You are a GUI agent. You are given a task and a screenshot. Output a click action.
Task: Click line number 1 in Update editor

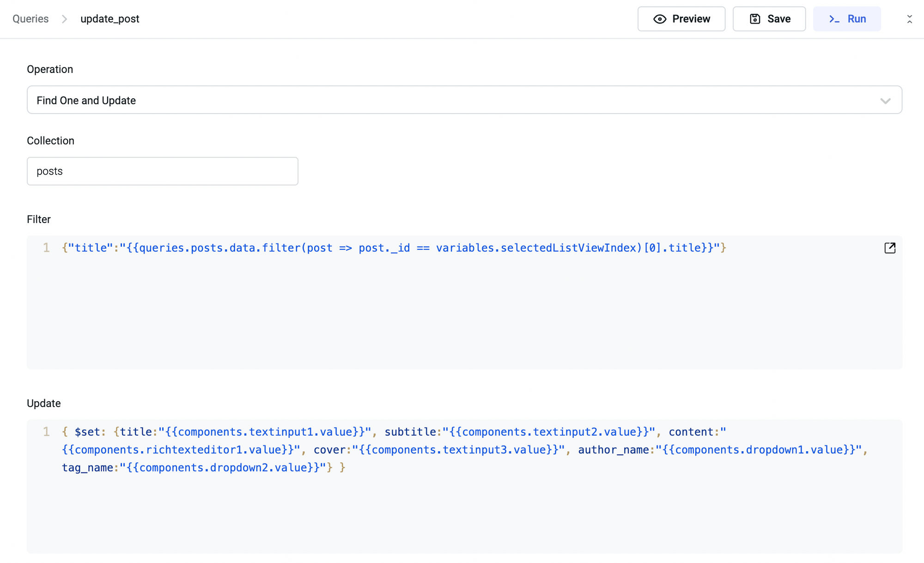46,432
